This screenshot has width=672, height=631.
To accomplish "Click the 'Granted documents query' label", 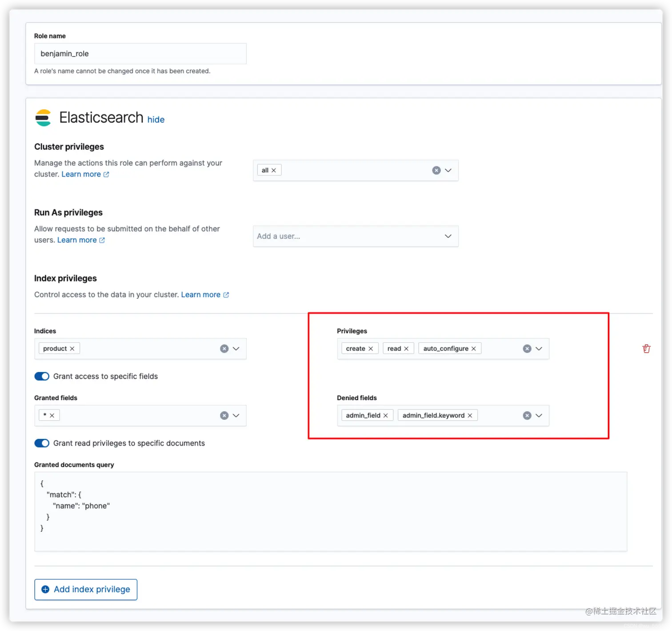I will 74,465.
